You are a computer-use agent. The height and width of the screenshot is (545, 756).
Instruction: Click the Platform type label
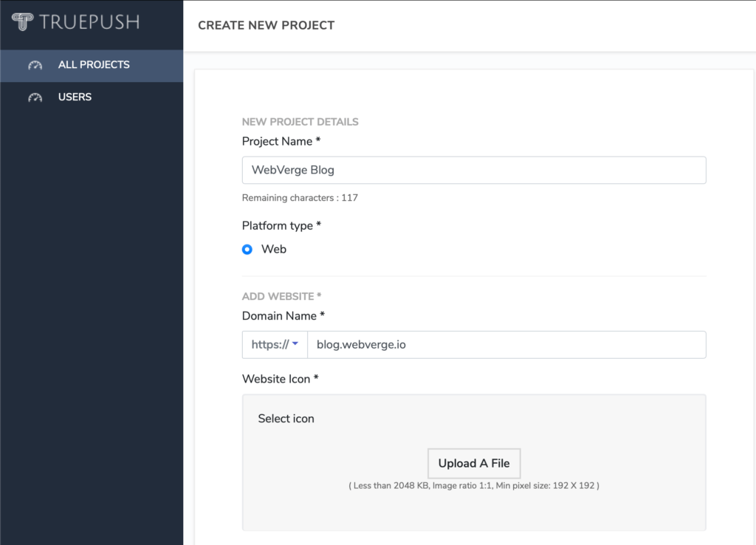click(x=281, y=225)
